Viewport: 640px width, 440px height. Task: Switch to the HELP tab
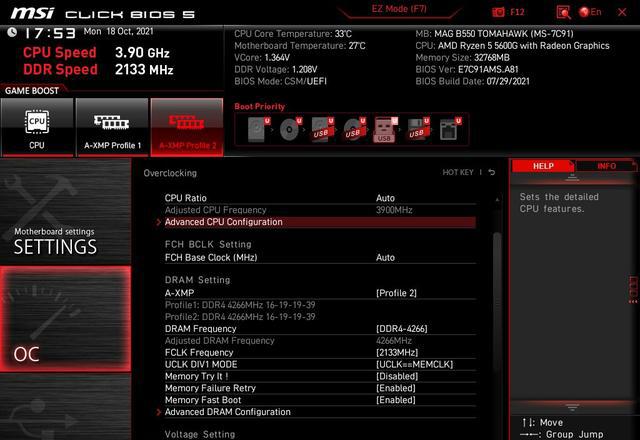tap(543, 166)
